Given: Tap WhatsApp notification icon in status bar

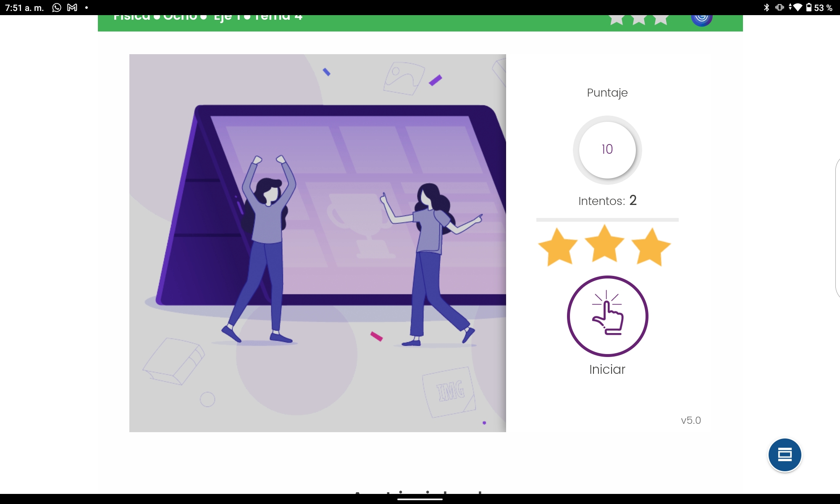Looking at the screenshot, I should (57, 8).
